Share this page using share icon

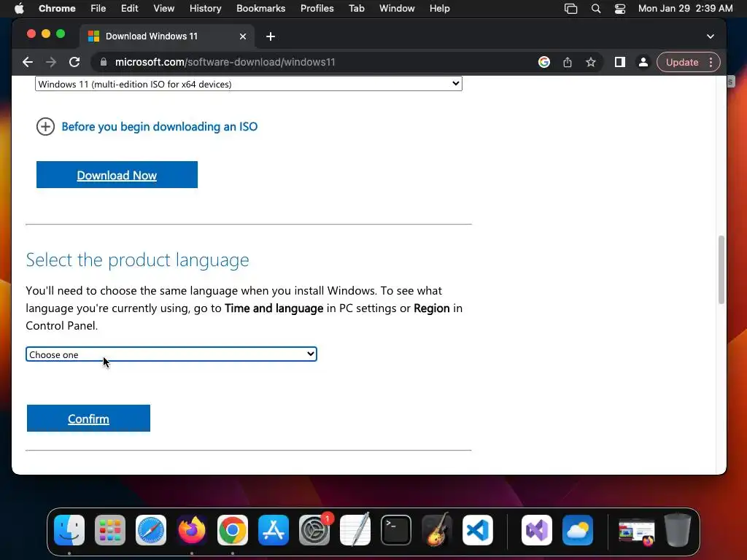pyautogui.click(x=568, y=62)
